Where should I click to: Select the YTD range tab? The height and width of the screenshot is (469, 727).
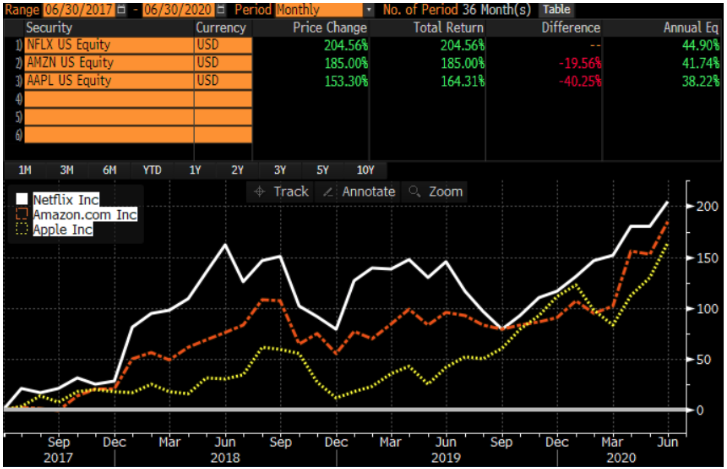152,170
